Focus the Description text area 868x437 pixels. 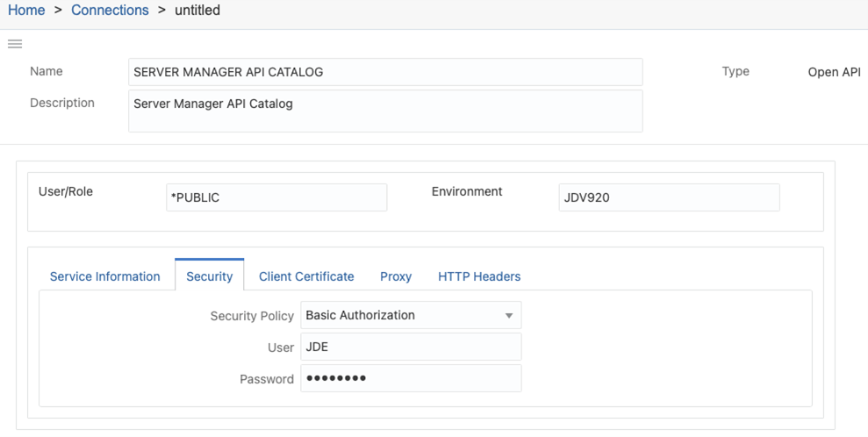click(x=385, y=111)
